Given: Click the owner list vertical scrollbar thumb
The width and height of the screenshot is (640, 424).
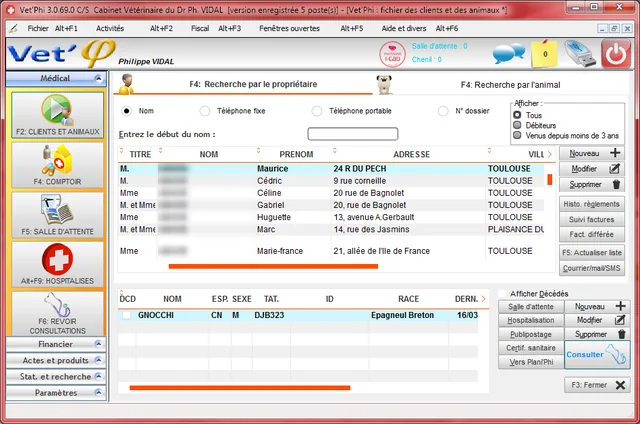Looking at the screenshot, I should (550, 180).
